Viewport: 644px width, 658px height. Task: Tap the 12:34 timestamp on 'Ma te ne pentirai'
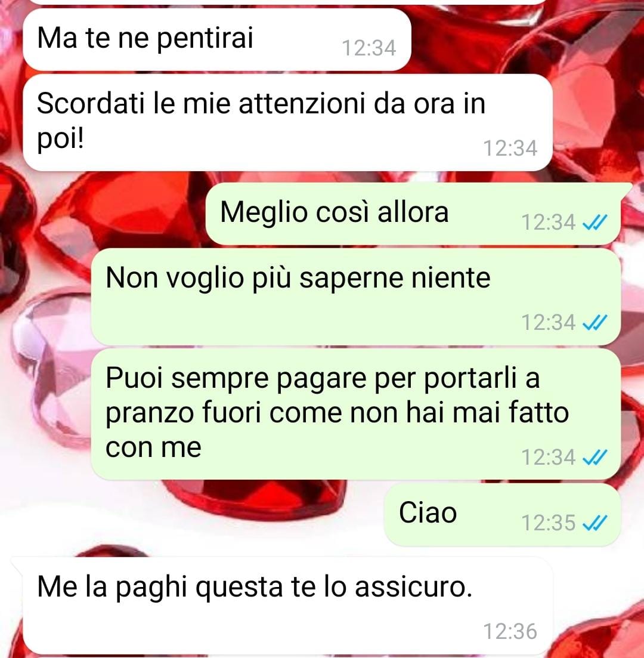(369, 48)
